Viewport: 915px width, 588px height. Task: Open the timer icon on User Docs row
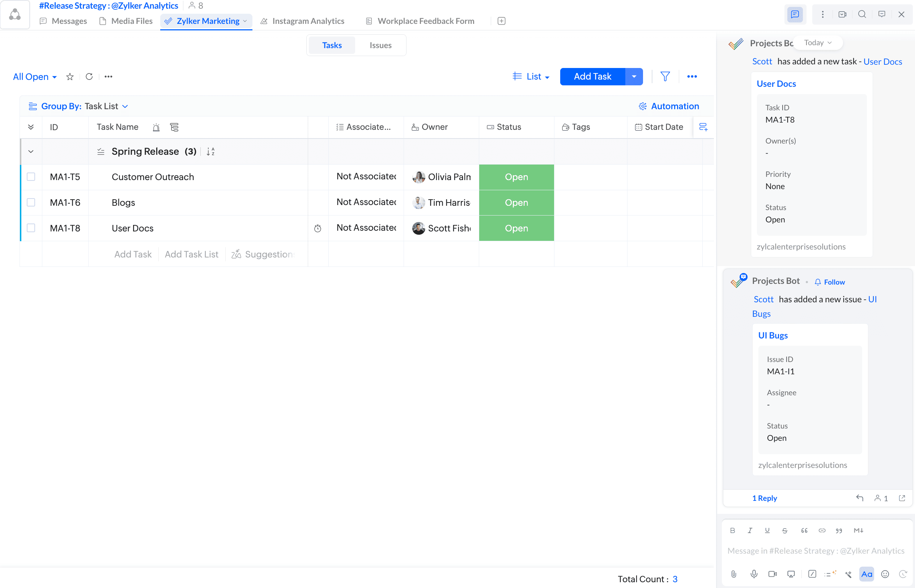[317, 228]
